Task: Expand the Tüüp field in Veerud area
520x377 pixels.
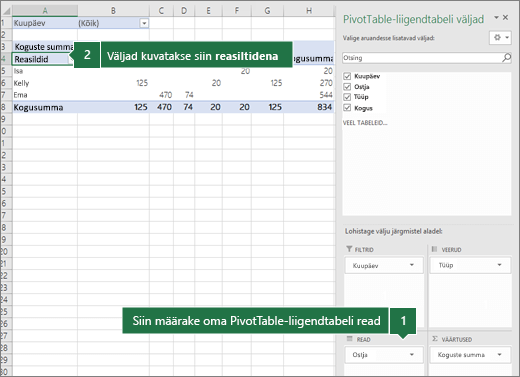Action: pos(499,265)
